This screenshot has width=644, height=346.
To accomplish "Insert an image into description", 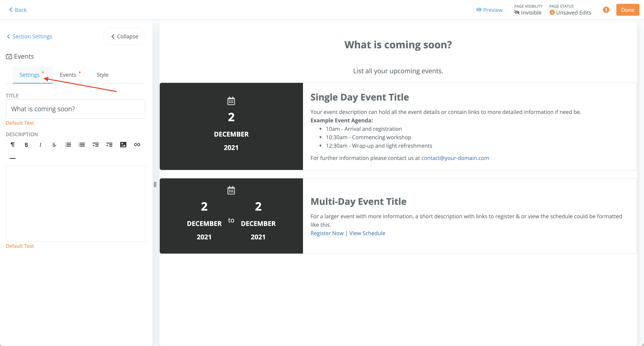I will point(123,145).
